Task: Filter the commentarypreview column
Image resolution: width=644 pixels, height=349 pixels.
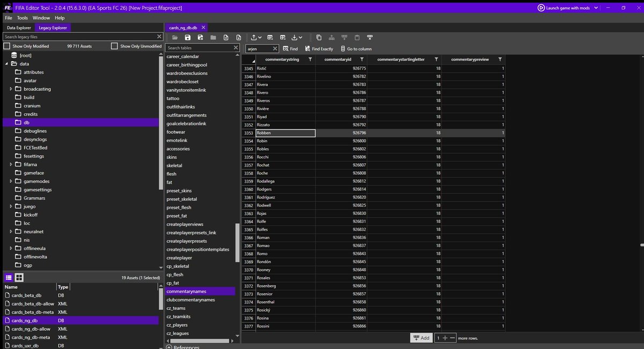Action: coord(500,59)
